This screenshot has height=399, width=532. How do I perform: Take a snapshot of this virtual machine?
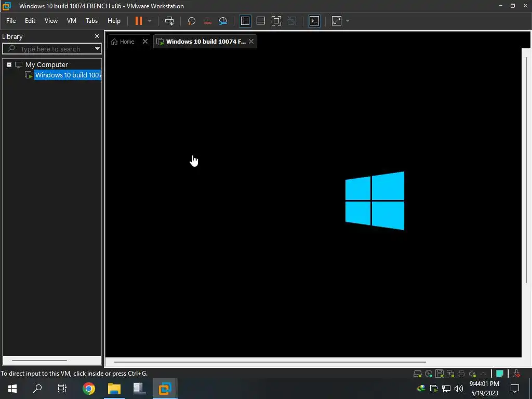(x=191, y=21)
